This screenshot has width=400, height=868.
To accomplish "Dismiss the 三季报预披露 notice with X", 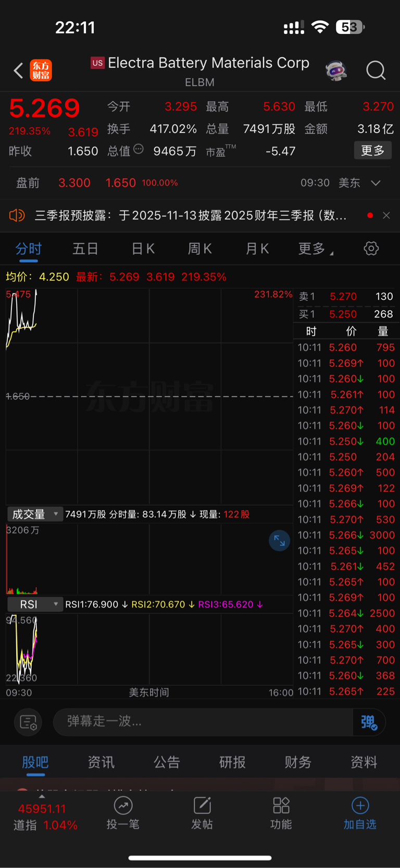I will pos(386,215).
